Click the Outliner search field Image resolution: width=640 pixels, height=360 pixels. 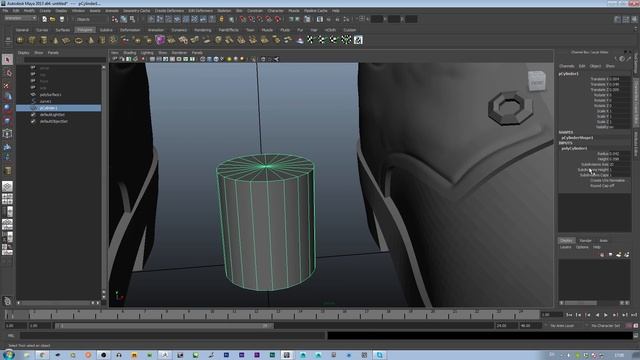[64, 60]
